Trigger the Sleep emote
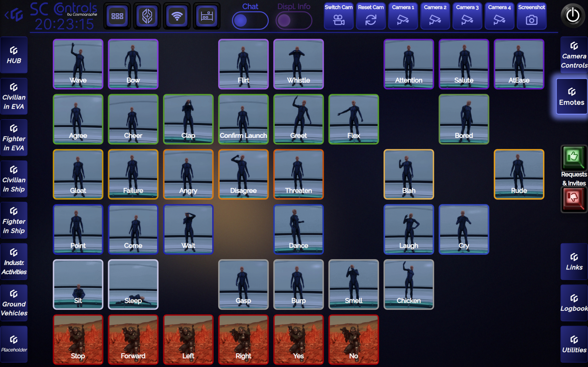 tap(133, 284)
